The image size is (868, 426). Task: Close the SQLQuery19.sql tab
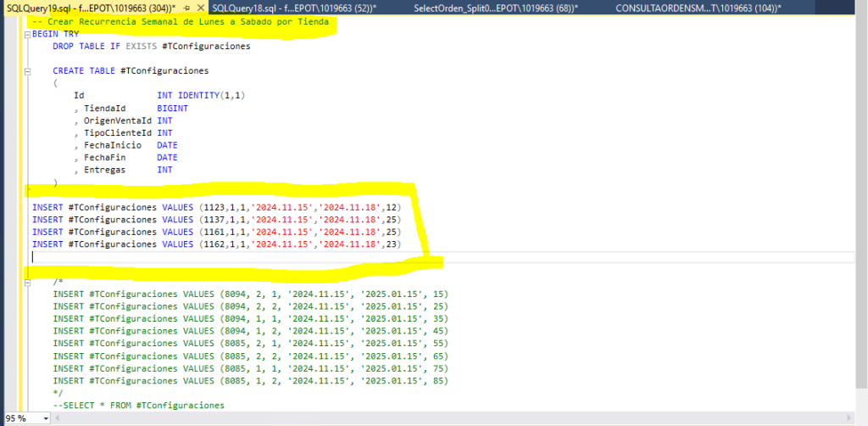pyautogui.click(x=200, y=8)
